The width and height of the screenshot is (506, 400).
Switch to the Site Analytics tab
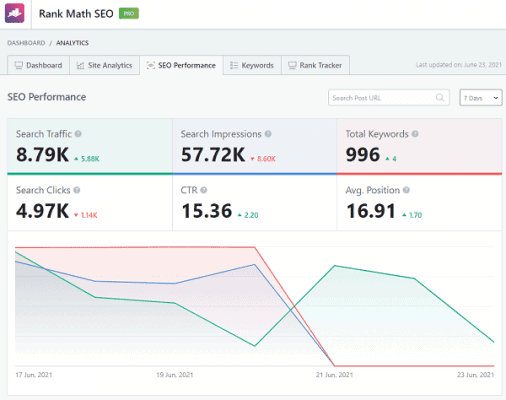click(x=105, y=65)
